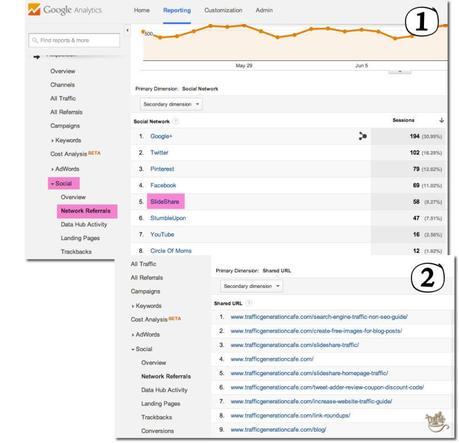Viewport: 459px width, 443px height.
Task: Click the help icon next to Social Network
Action: click(176, 122)
